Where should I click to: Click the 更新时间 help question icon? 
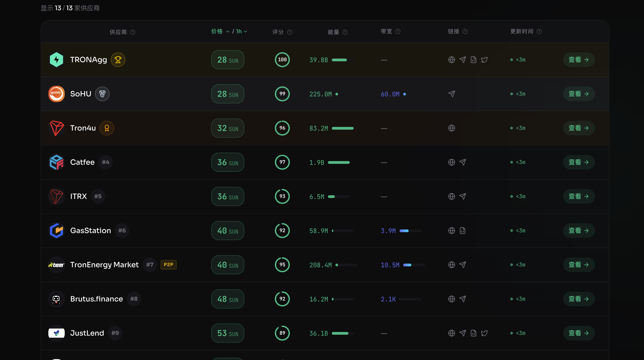(x=539, y=31)
